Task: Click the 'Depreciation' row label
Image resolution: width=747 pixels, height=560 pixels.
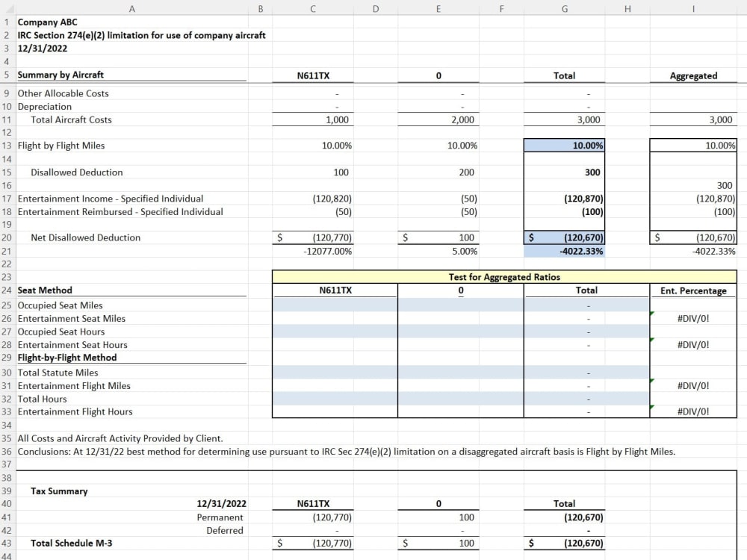Action: click(44, 107)
